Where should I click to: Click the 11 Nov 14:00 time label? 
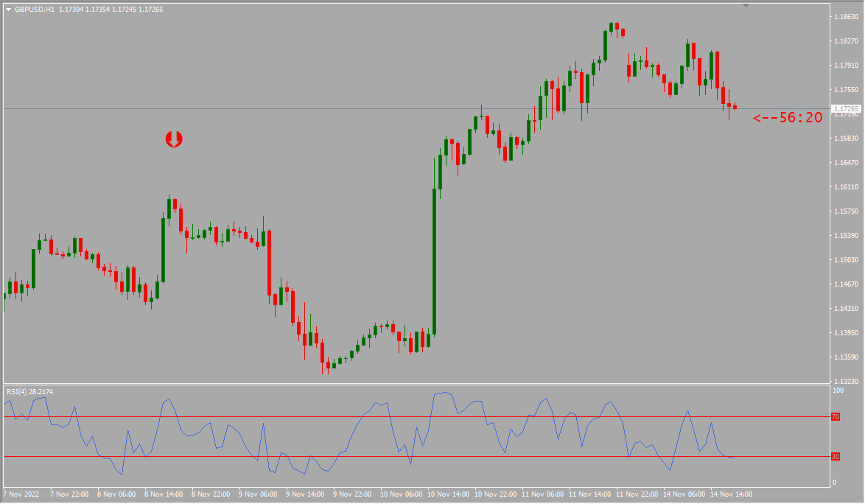[590, 494]
